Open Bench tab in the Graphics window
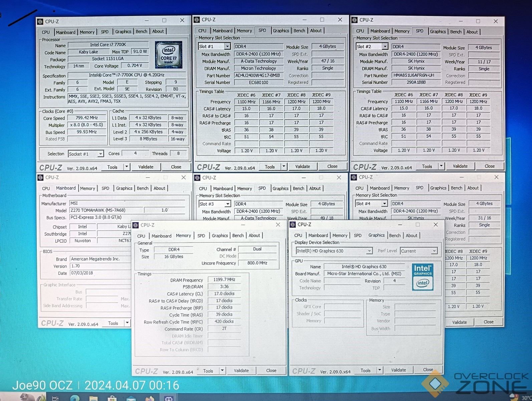This screenshot has height=401, width=532. click(x=395, y=235)
